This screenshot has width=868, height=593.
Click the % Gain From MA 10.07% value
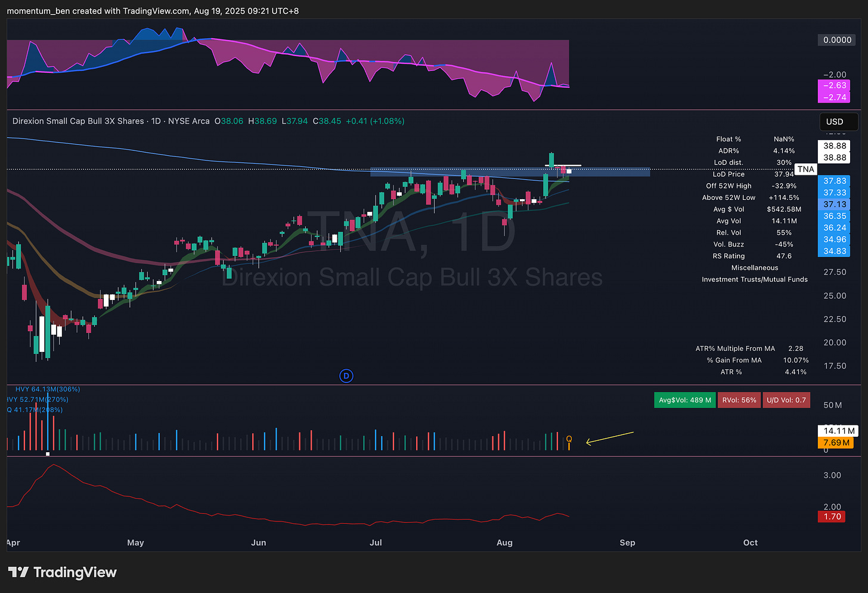[796, 360]
